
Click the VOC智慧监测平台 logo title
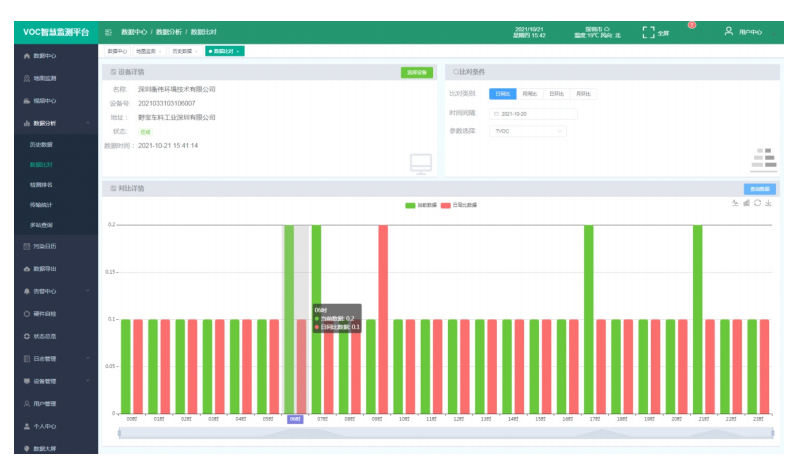tap(56, 32)
